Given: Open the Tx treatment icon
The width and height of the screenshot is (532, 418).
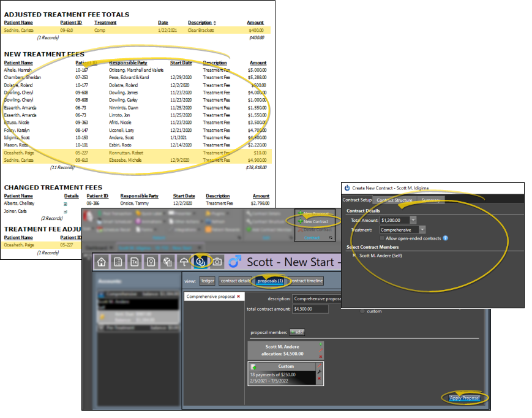Looking at the screenshot, I should [x=134, y=262].
